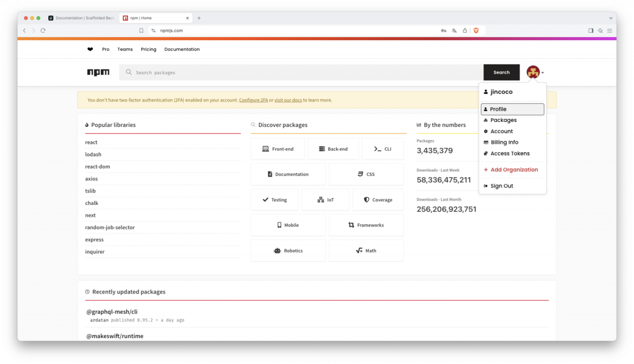634x364 pixels.
Task: Toggle the browser sidebar panel
Action: pyautogui.click(x=591, y=30)
